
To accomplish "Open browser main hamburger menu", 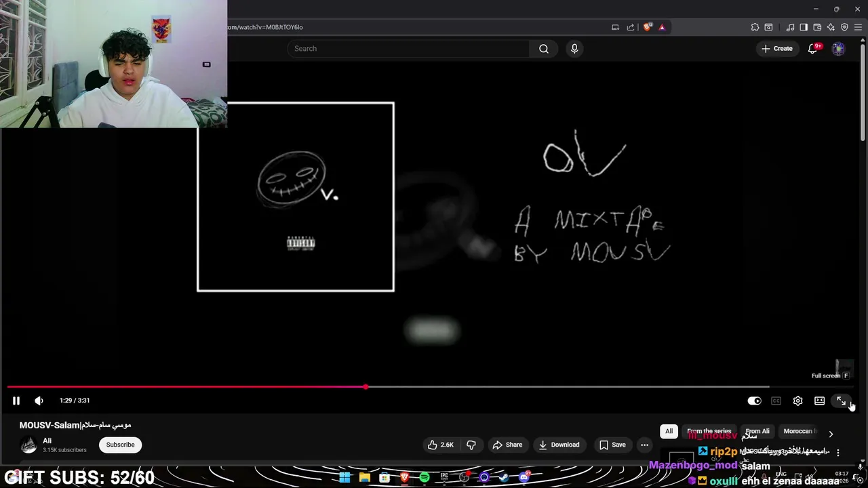I will click(858, 27).
